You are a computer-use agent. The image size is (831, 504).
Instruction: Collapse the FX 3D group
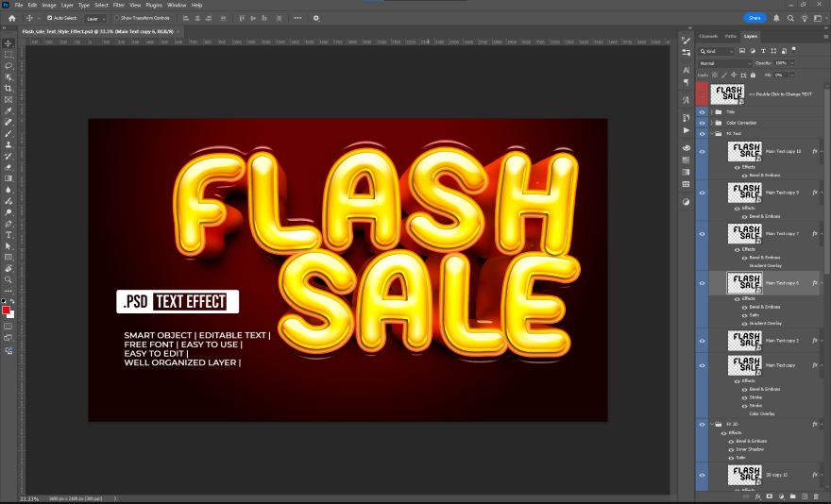pyautogui.click(x=712, y=424)
